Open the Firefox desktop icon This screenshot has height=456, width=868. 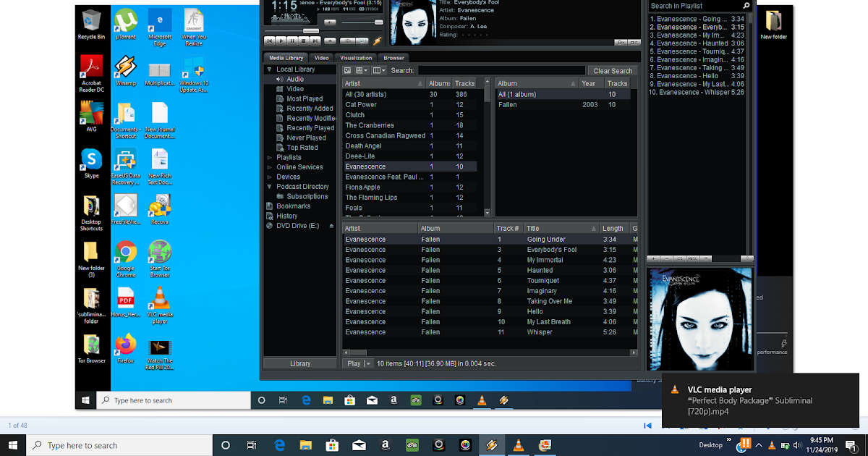coord(126,348)
